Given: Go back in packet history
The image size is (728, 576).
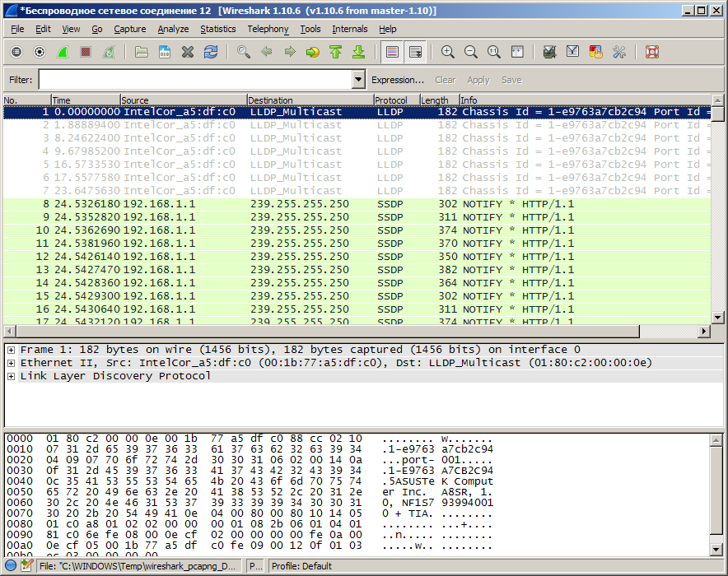Looking at the screenshot, I should (267, 52).
